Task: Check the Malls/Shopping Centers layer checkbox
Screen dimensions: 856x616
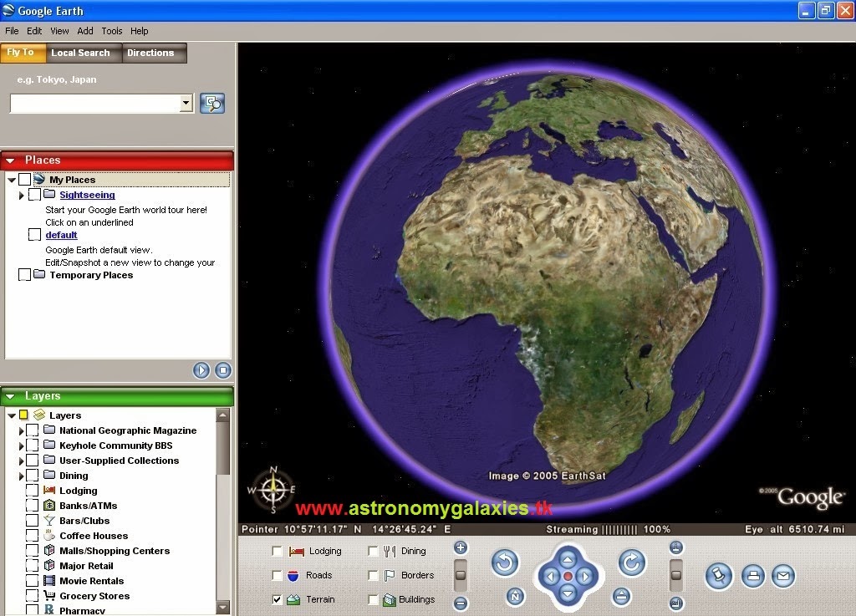Action: click(x=33, y=551)
